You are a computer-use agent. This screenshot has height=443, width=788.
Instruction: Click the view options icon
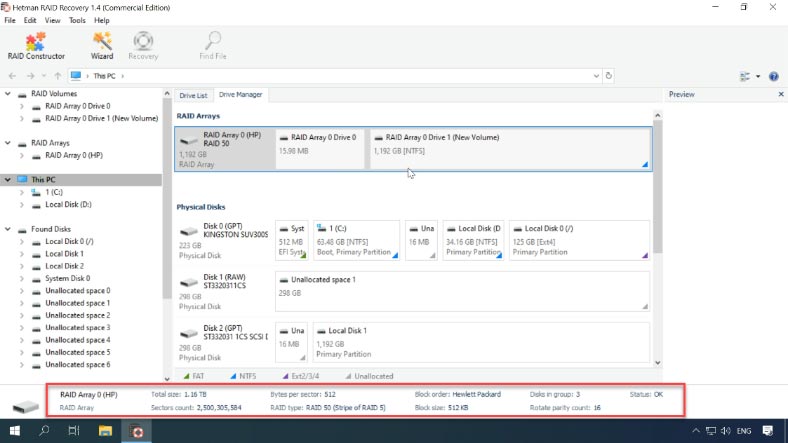(745, 76)
